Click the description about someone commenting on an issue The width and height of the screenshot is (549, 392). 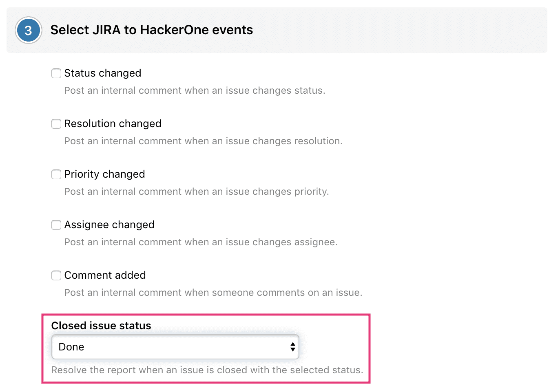point(213,293)
